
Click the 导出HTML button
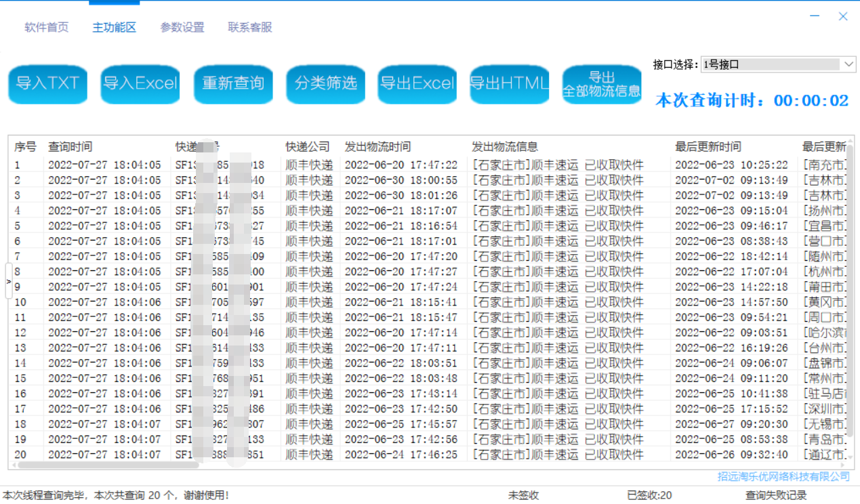click(510, 84)
